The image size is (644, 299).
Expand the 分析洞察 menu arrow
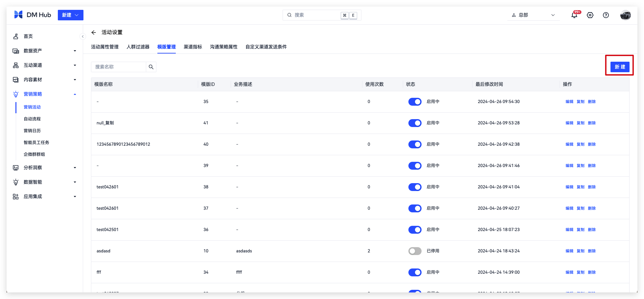(75, 168)
